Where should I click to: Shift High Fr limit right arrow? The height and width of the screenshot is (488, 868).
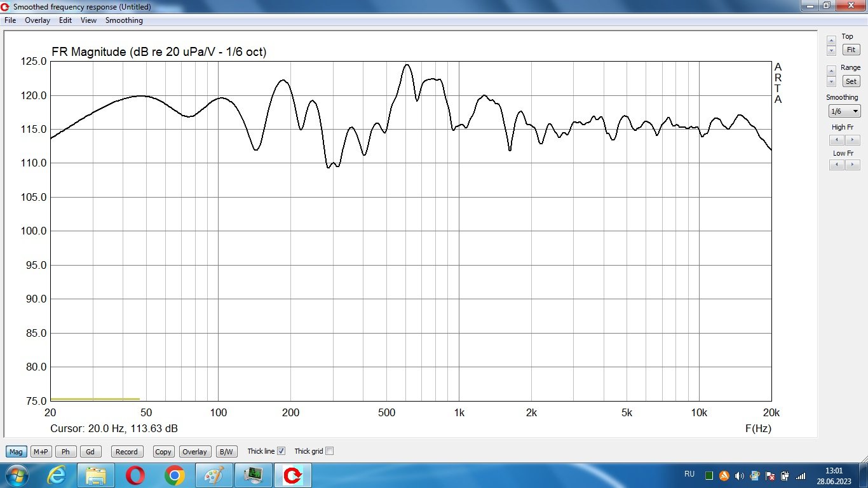pos(852,140)
